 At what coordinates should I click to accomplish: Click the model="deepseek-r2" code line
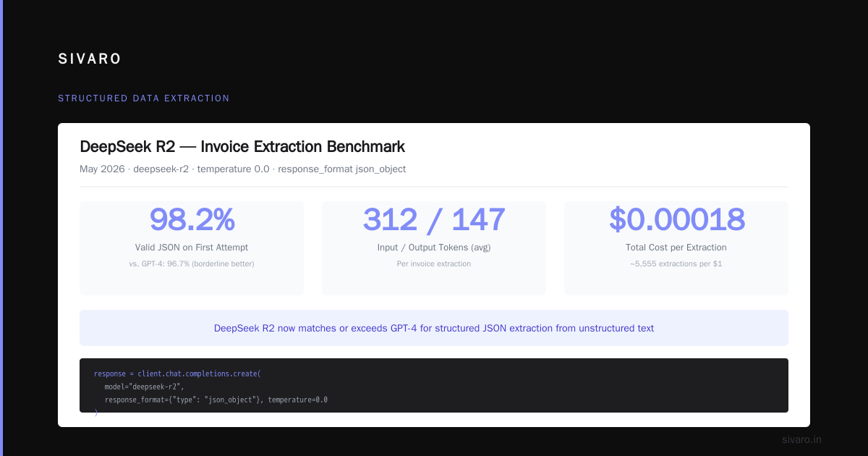click(144, 387)
